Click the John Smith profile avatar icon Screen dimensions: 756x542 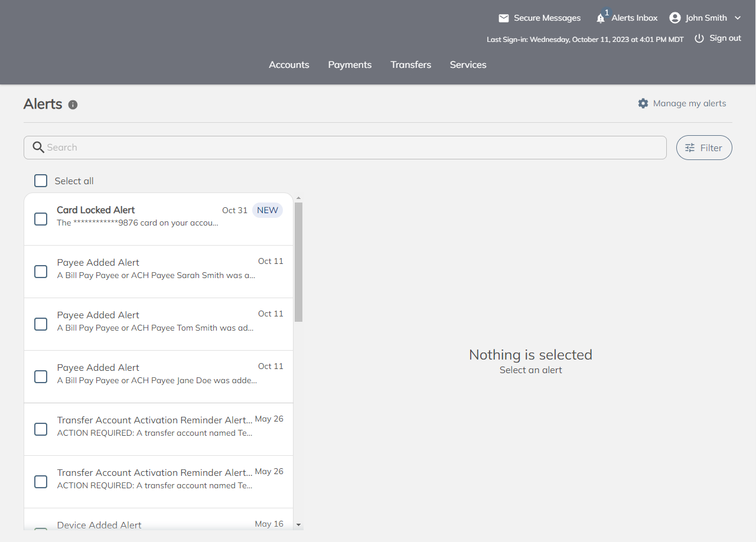pos(675,18)
